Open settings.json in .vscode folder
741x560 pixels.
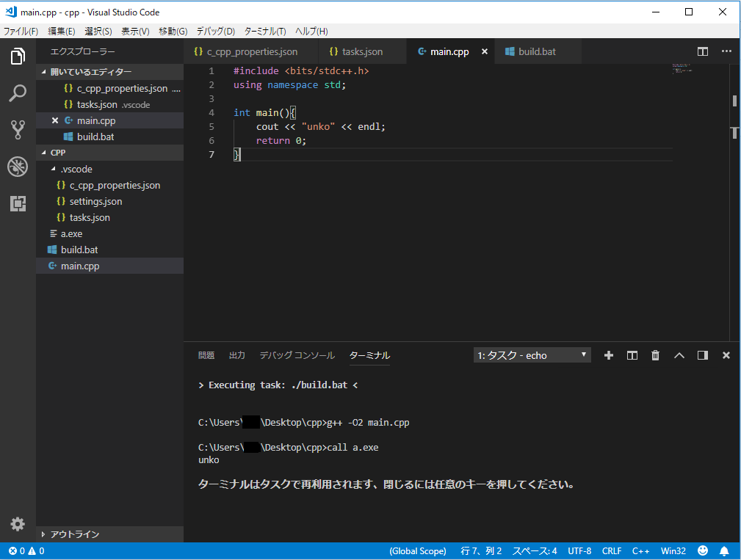[109, 201]
